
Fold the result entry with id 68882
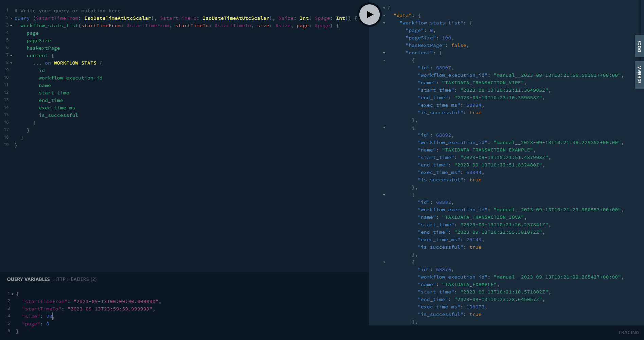click(384, 195)
